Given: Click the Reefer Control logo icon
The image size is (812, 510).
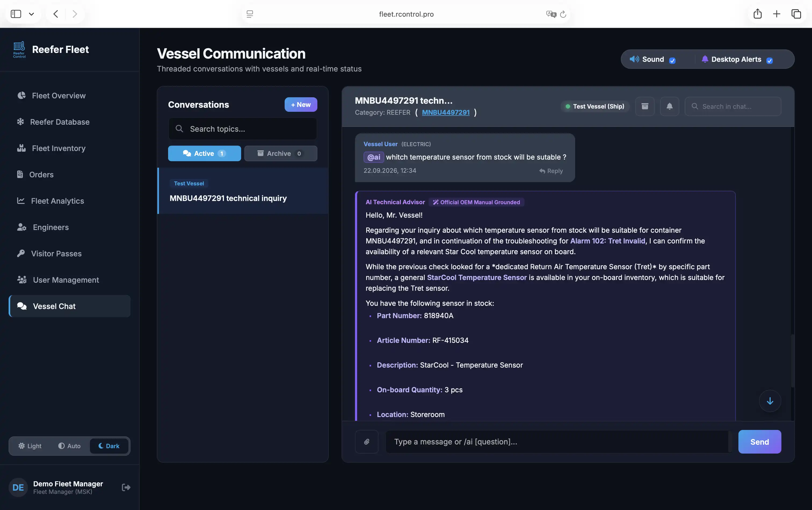Looking at the screenshot, I should pos(19,50).
